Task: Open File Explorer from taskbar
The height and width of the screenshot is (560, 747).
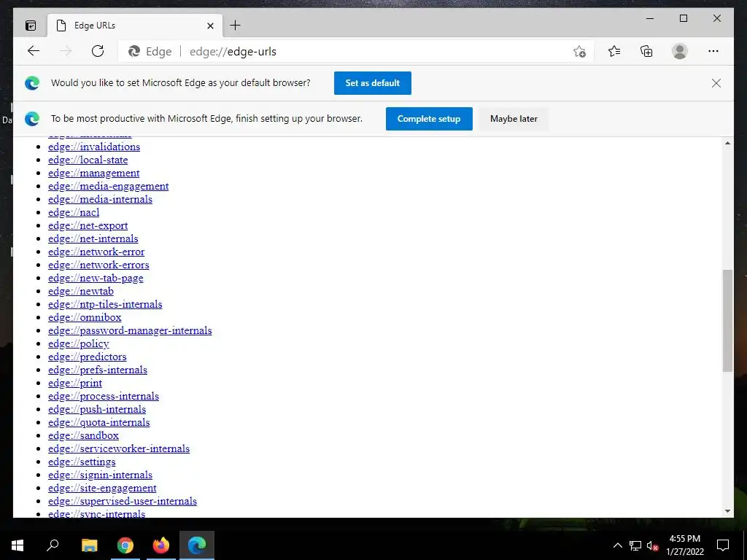Action: pyautogui.click(x=89, y=545)
